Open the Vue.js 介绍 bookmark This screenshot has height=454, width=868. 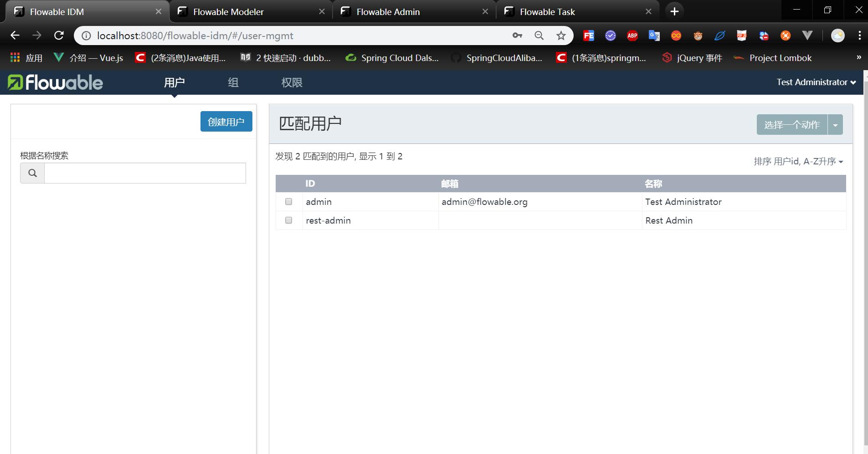88,58
